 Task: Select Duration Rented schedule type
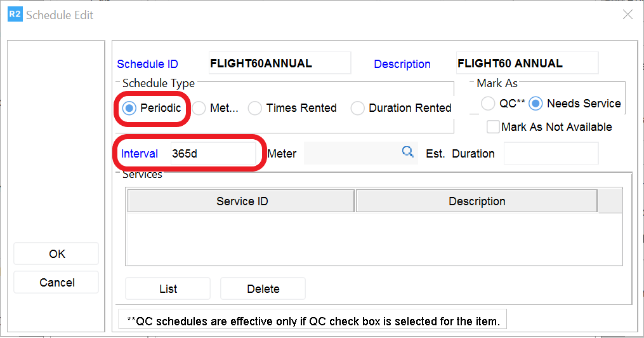pos(358,109)
